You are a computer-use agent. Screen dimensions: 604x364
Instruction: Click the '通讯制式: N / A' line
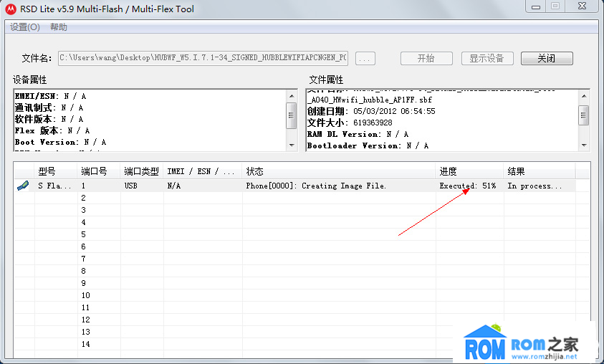(49, 107)
